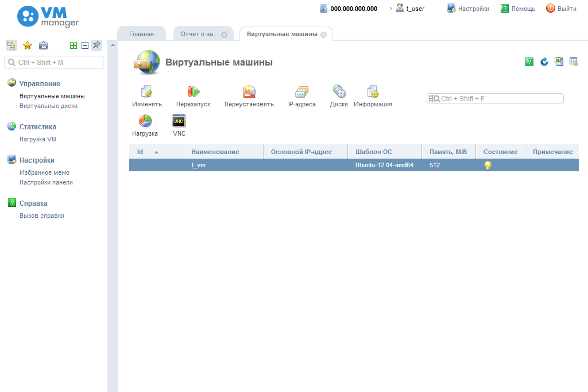
Task: Click the Перезапуск restart icon
Action: click(193, 91)
